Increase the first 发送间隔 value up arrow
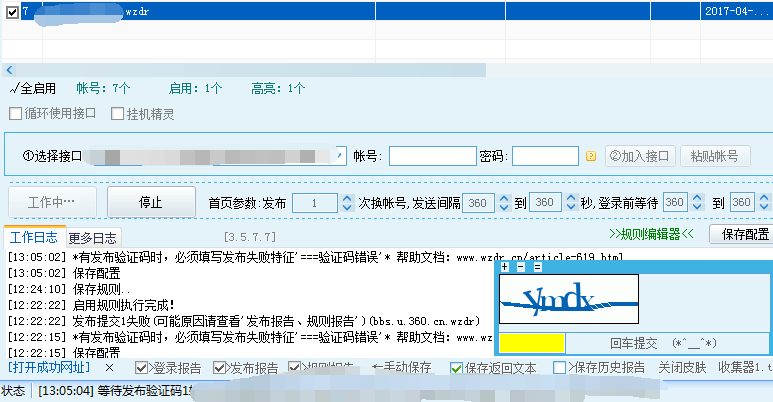This screenshot has height=402, width=773. [504, 198]
